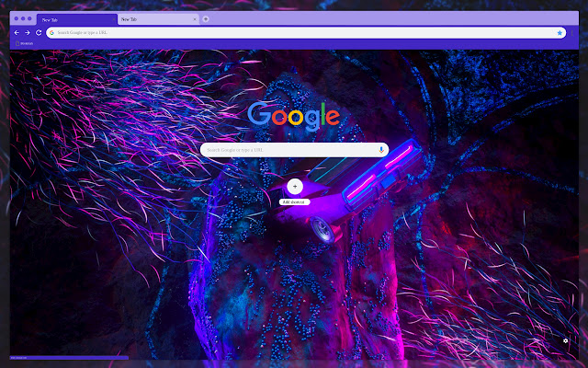Open the Chrome three-dot menu
The image size is (588, 368).
(572, 33)
